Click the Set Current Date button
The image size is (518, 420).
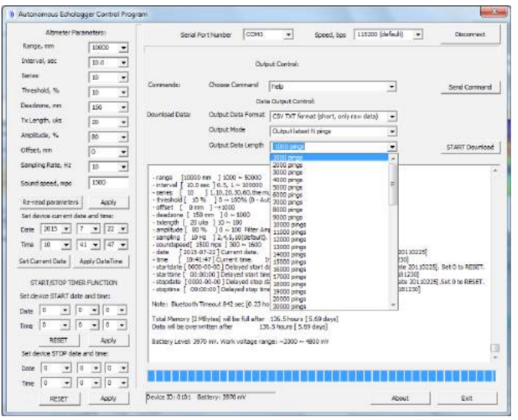click(x=42, y=262)
